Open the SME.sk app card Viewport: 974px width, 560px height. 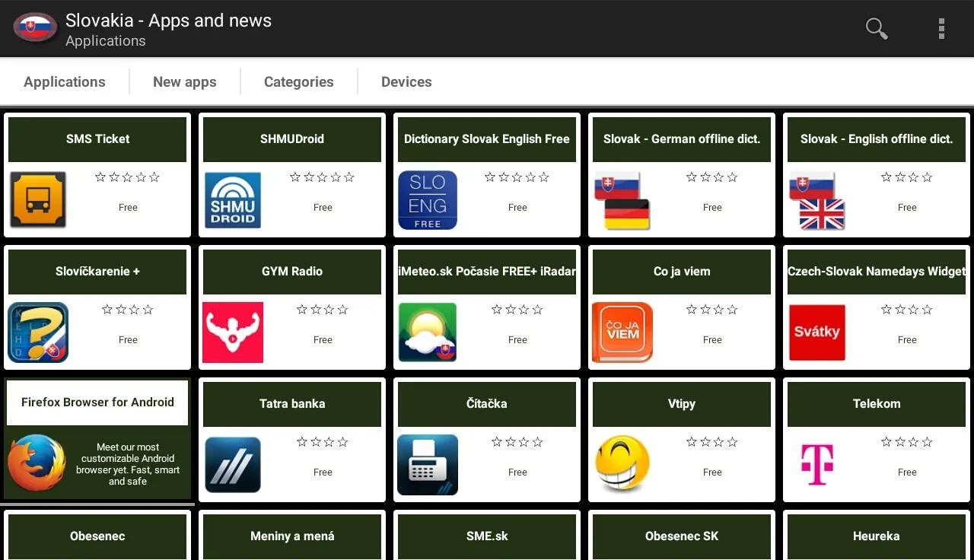click(487, 536)
